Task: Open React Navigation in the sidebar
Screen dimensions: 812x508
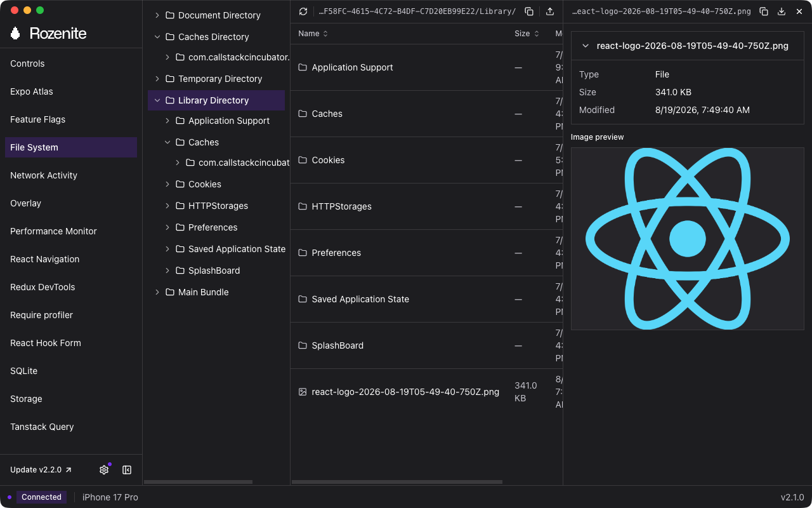Action: click(71, 259)
